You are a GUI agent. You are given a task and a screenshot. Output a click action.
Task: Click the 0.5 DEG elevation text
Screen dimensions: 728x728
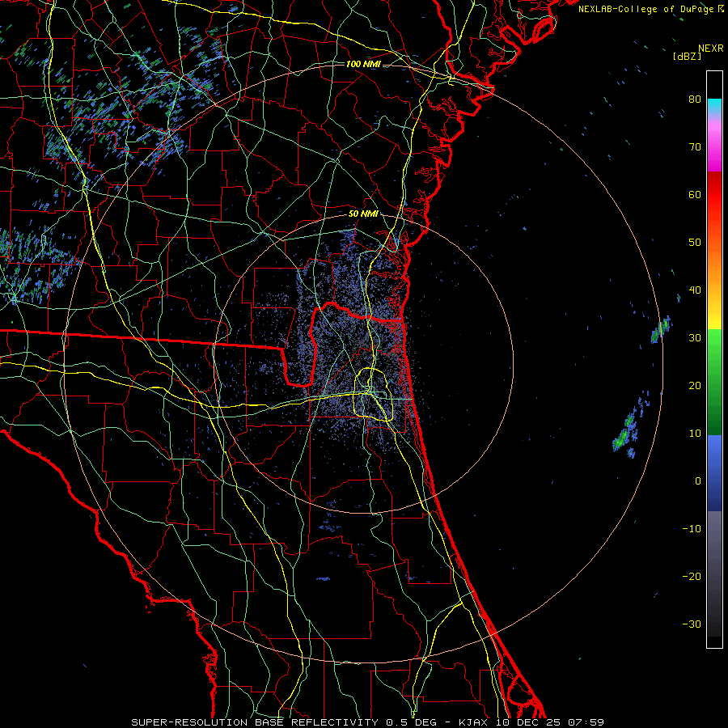click(411, 722)
